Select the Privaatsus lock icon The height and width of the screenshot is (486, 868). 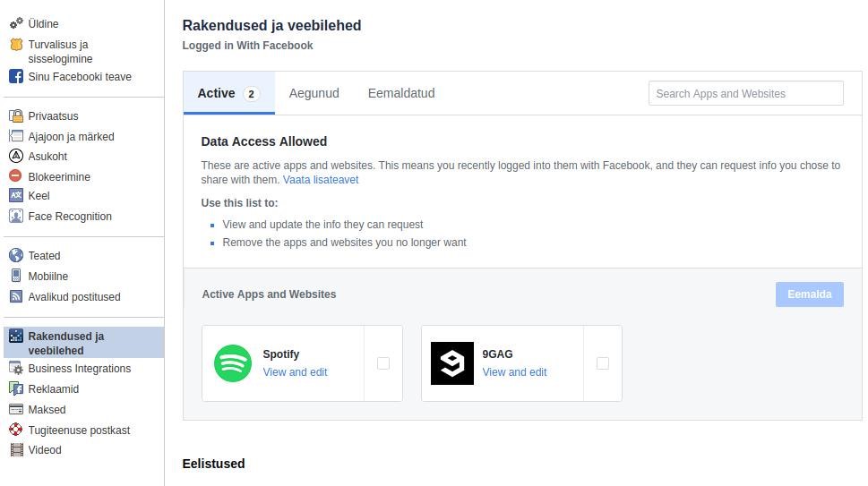coord(16,115)
